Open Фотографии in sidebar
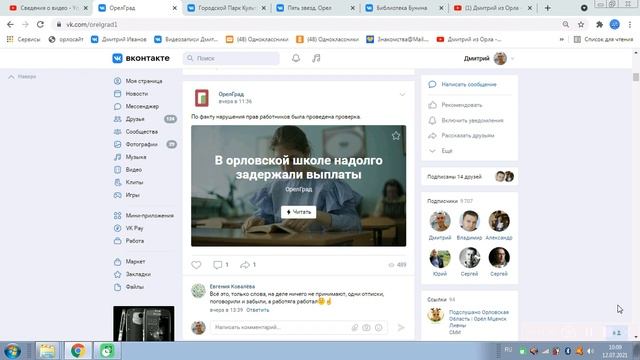The width and height of the screenshot is (640, 360). tap(141, 144)
